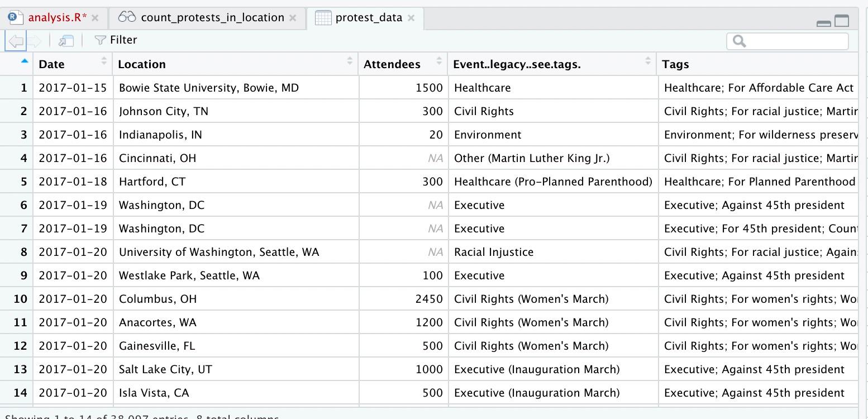Screen dimensions: 868x419
Task: Sort by Event..legacy..see.tags. column arrows
Action: 648,61
